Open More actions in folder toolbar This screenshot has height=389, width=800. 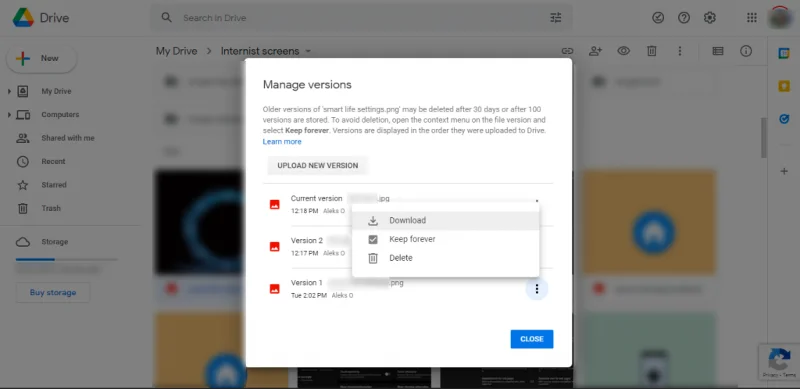[680, 51]
